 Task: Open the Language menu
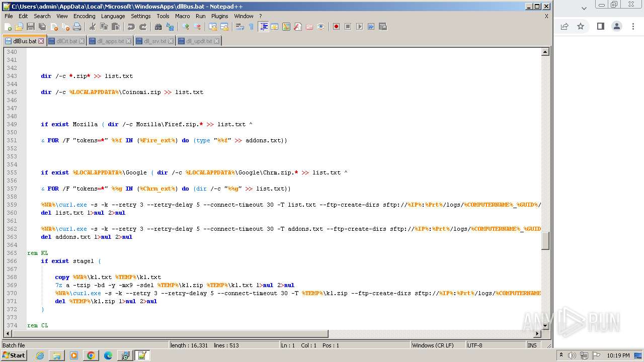[x=113, y=16]
